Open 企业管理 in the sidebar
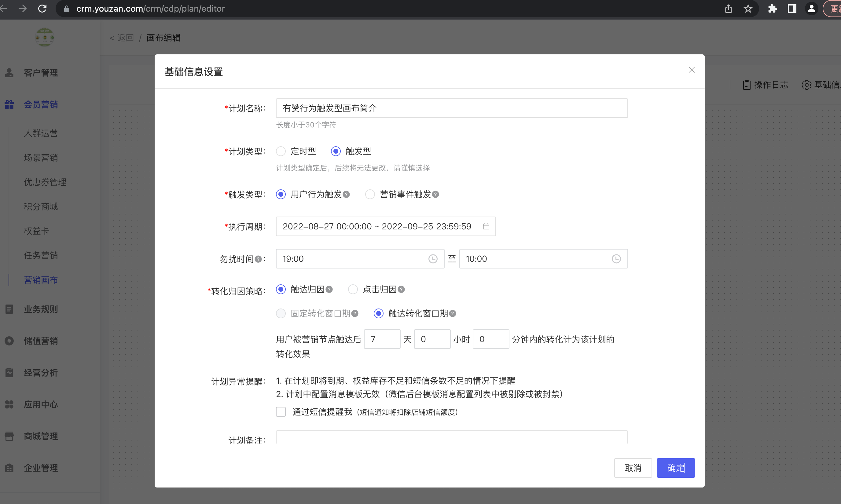Viewport: 841px width, 504px height. coord(41,468)
